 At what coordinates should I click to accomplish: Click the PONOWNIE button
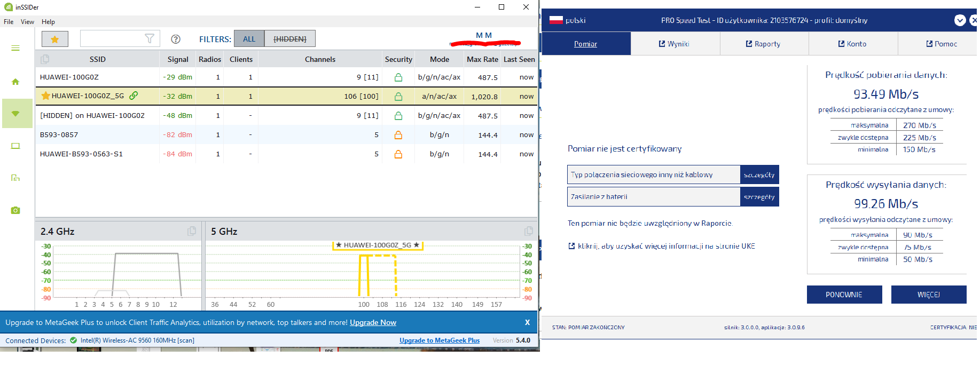[x=844, y=295]
